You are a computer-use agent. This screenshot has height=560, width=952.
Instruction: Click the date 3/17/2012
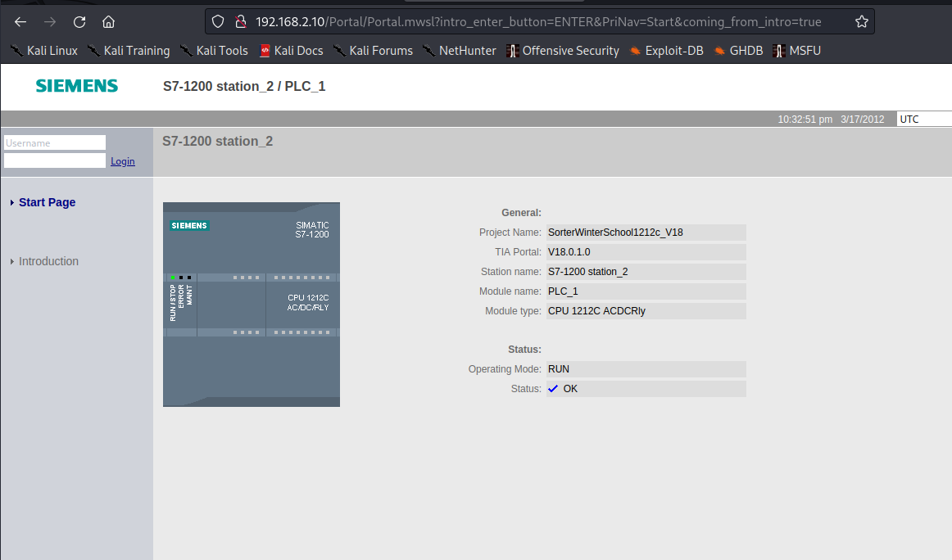click(862, 120)
